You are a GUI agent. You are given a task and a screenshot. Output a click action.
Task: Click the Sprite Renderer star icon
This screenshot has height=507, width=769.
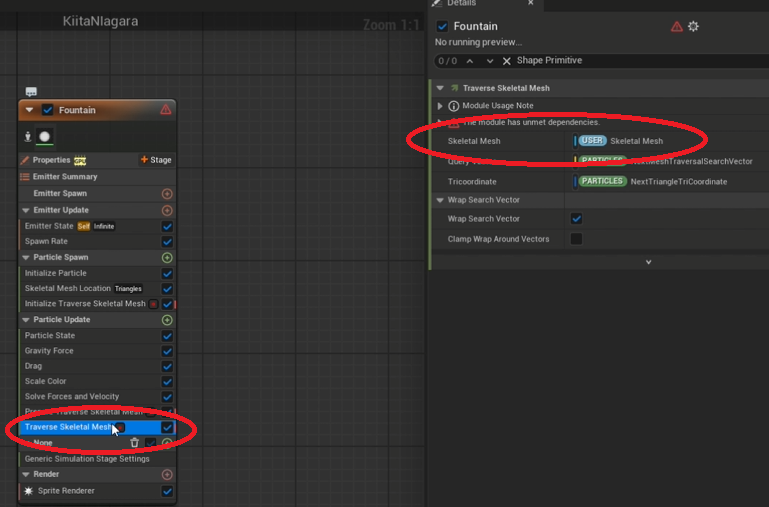coord(28,491)
